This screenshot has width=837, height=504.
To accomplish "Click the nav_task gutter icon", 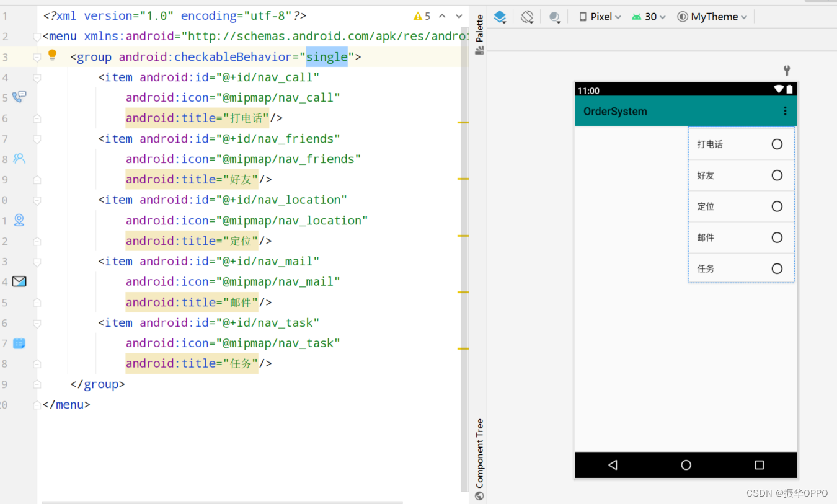I will coord(19,343).
